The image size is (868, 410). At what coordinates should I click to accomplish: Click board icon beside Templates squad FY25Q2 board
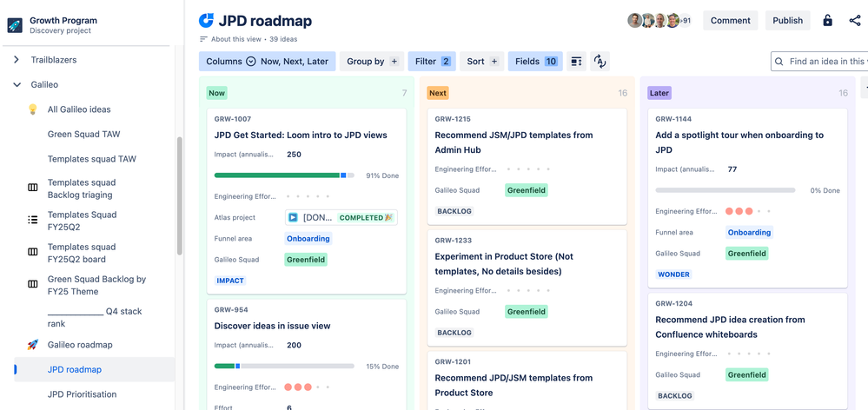click(33, 252)
